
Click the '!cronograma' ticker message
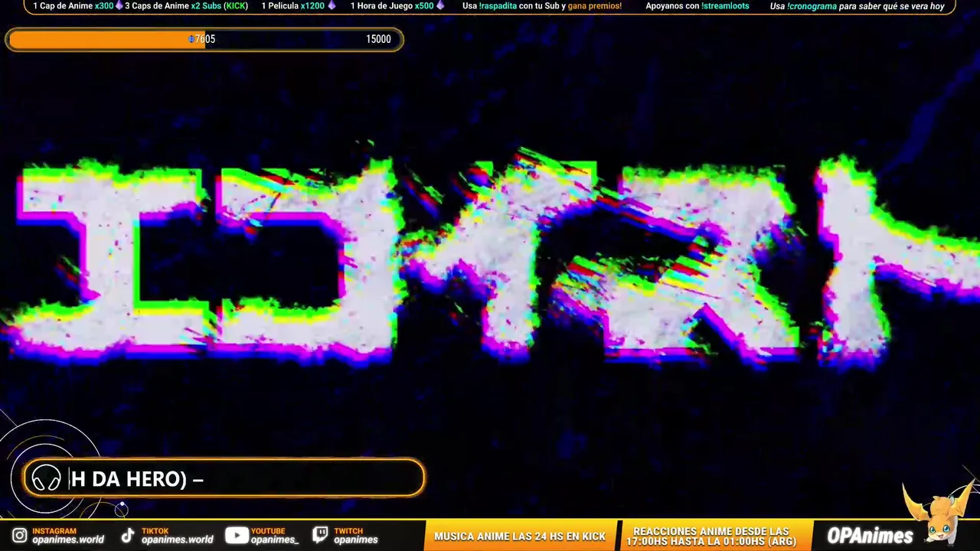(857, 6)
